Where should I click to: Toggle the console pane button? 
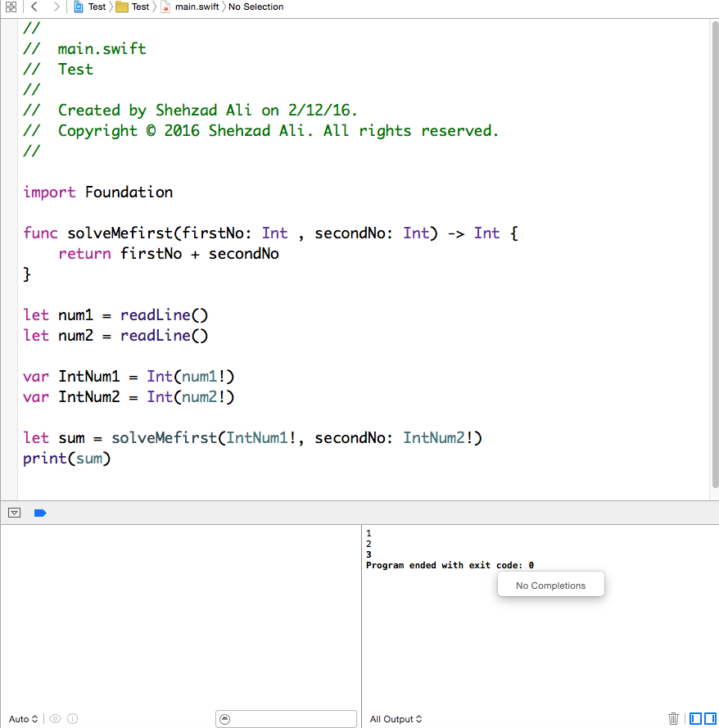click(710, 719)
